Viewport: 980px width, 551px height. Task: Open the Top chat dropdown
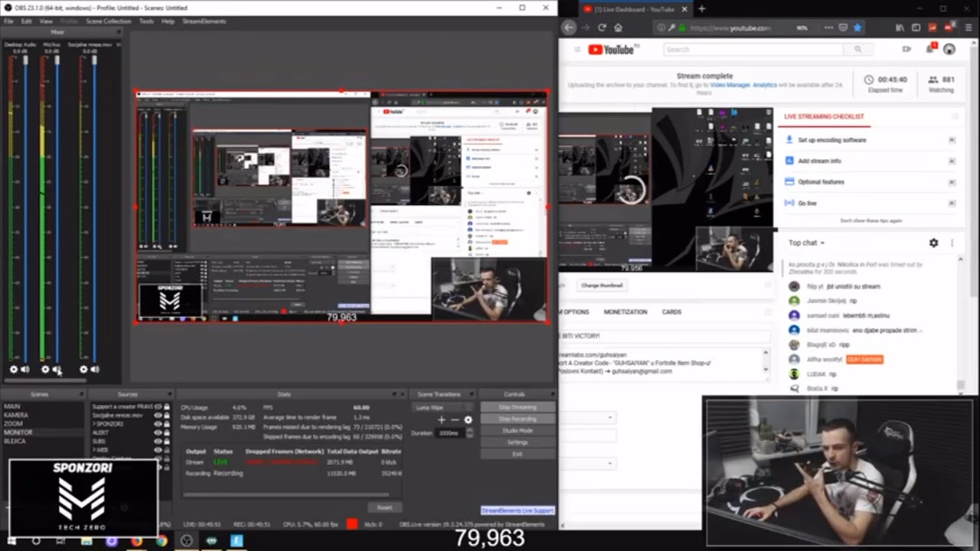pyautogui.click(x=806, y=243)
